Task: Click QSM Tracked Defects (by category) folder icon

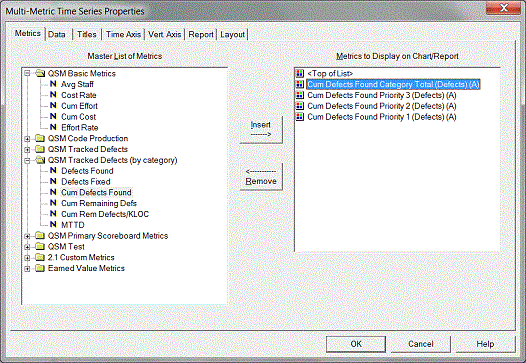Action: (x=40, y=160)
